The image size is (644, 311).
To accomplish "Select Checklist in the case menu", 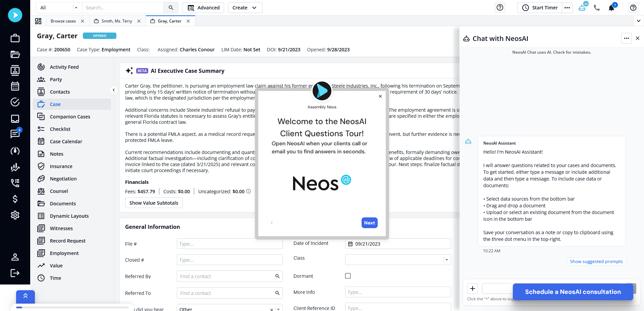I will [x=60, y=129].
